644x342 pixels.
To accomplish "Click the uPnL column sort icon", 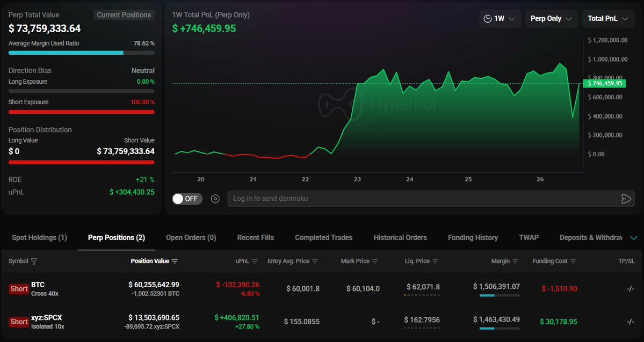I will pos(255,261).
